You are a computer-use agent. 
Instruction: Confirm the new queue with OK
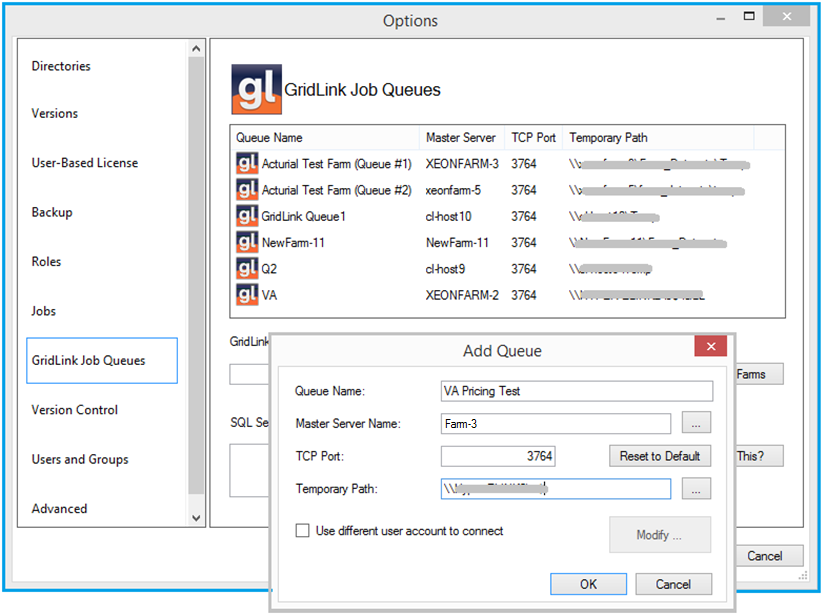click(x=589, y=584)
